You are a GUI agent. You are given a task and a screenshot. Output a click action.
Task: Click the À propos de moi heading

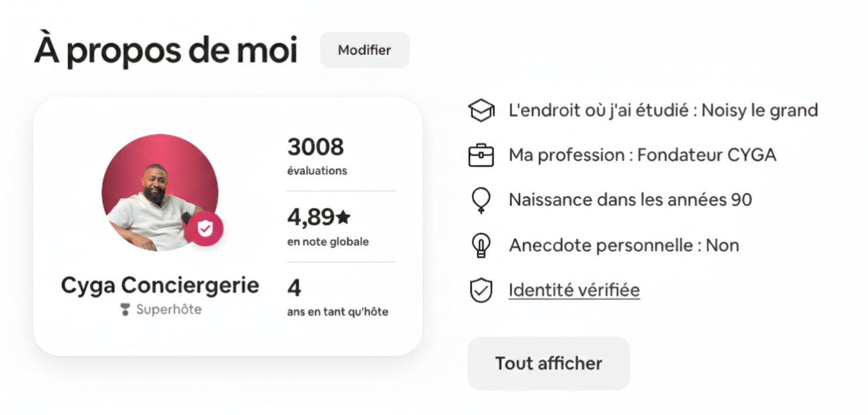point(165,50)
